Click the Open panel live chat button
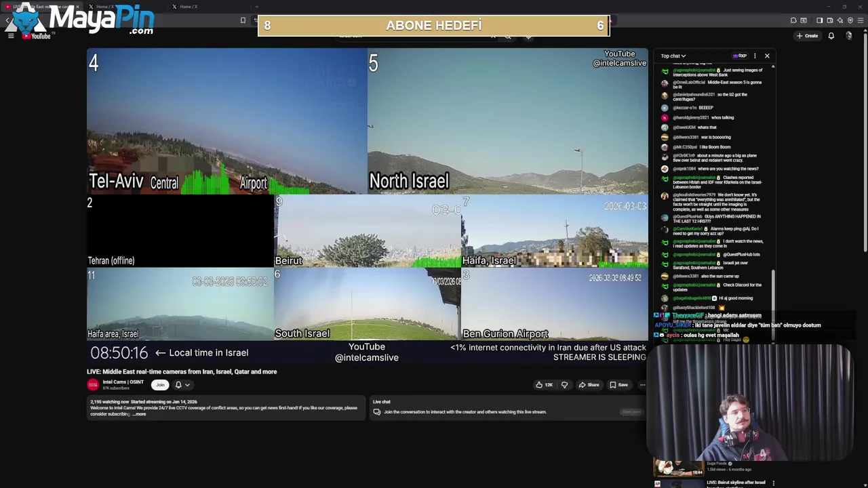Image resolution: width=868 pixels, height=488 pixels. click(x=631, y=412)
